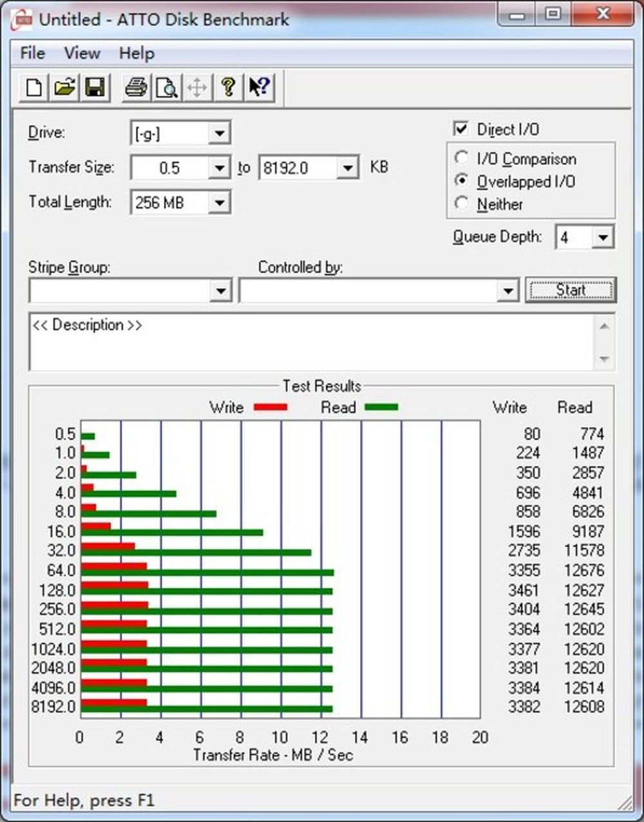
Task: Click the status bar help text
Action: pos(84,800)
